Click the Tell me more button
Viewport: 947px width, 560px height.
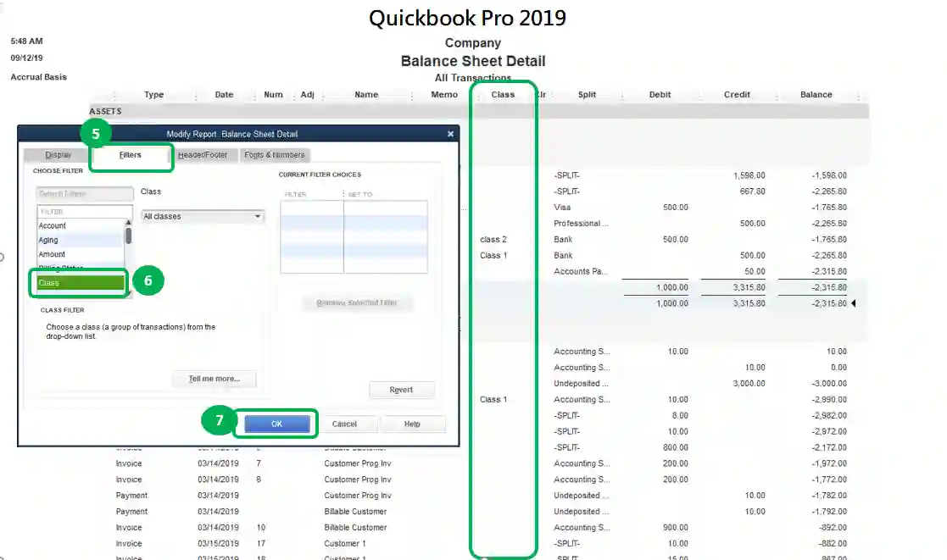214,379
